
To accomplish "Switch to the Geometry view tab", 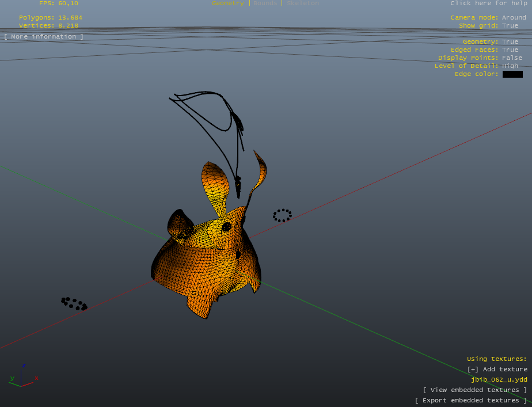I will click(227, 3).
